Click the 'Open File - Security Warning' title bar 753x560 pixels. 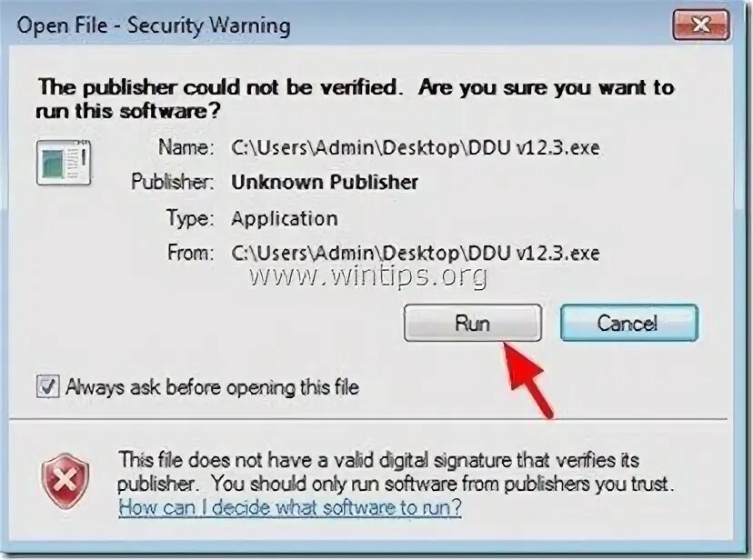[x=154, y=25]
